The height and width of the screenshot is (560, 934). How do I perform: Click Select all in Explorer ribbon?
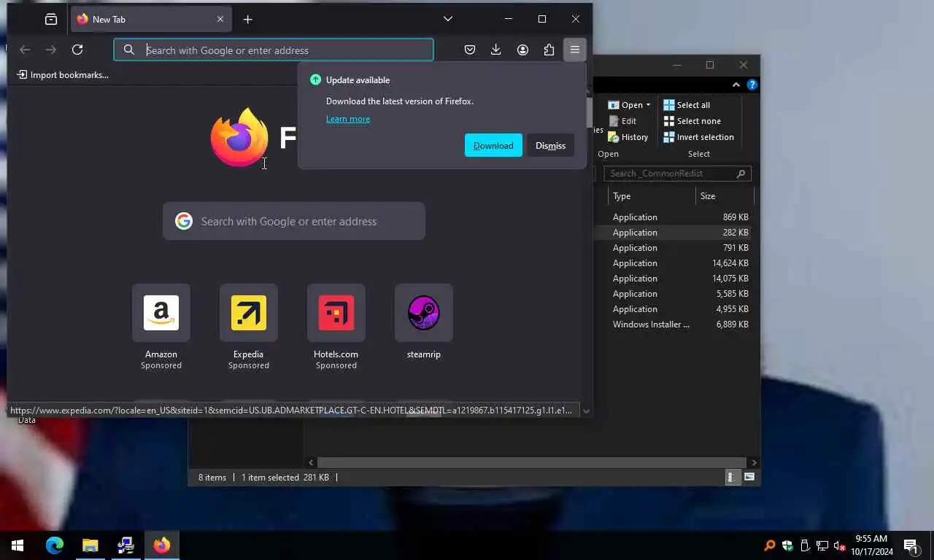point(687,105)
